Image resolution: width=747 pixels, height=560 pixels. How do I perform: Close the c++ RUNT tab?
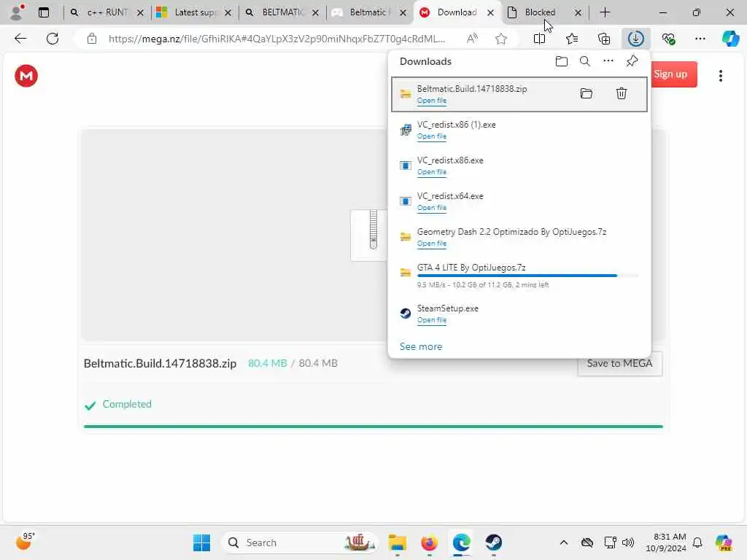tap(140, 13)
